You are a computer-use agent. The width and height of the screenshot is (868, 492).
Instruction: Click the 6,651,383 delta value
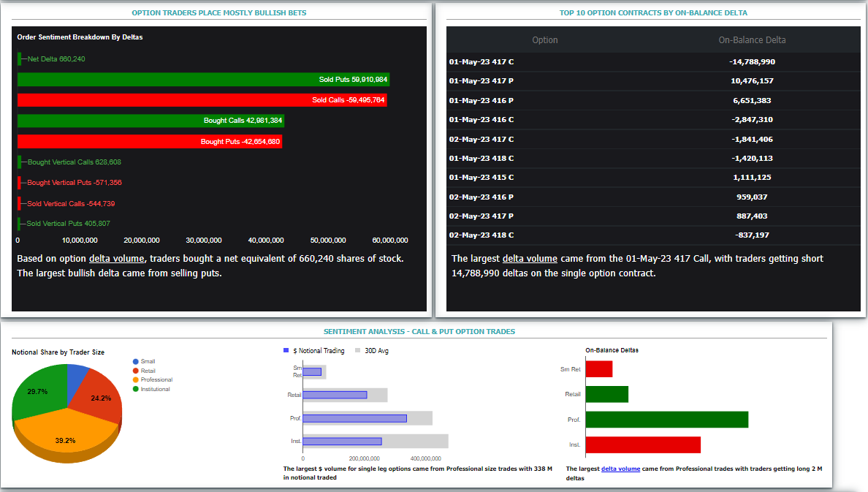(752, 100)
